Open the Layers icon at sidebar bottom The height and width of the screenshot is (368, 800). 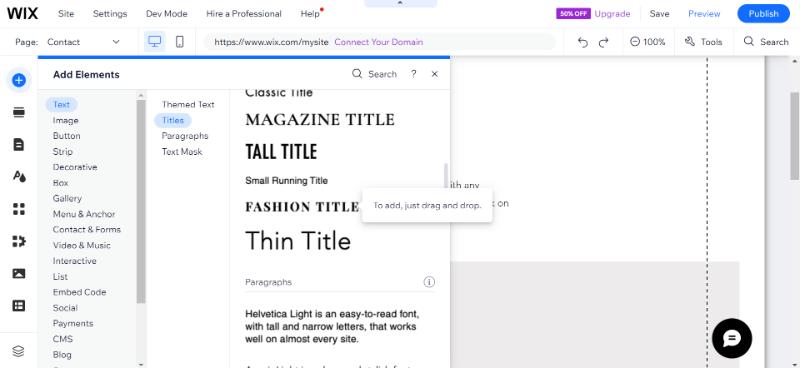click(18, 351)
